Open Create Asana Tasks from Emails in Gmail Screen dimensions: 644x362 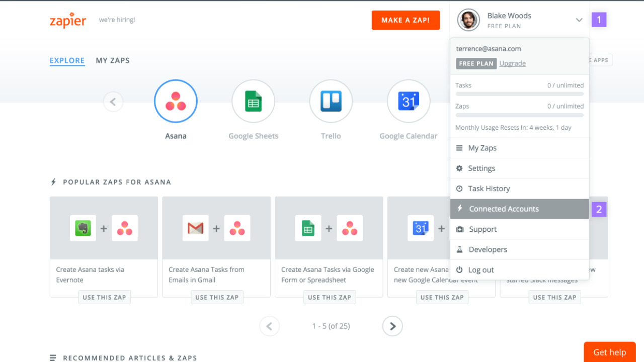click(206, 275)
